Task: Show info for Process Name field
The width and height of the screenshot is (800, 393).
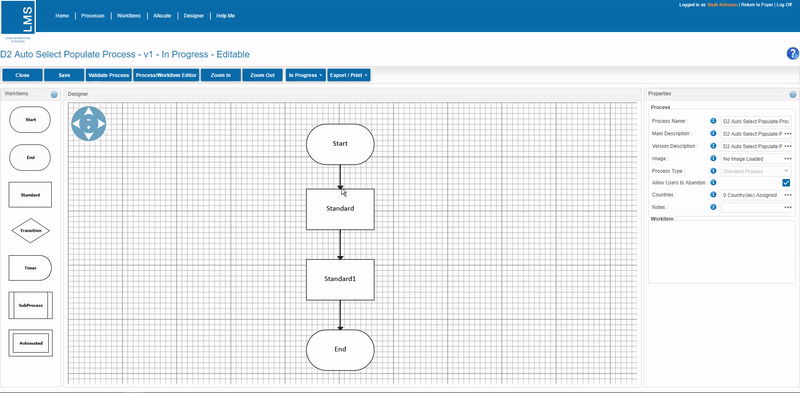Action: pyautogui.click(x=713, y=121)
